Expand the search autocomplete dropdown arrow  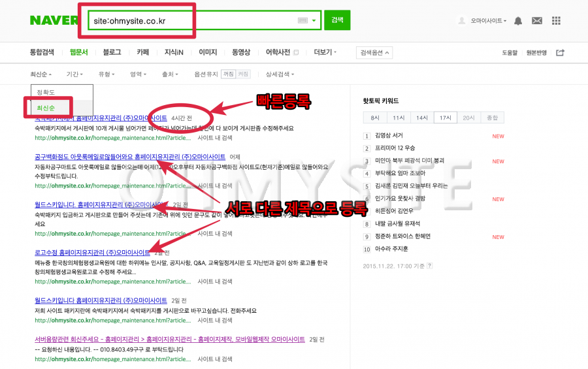(314, 21)
